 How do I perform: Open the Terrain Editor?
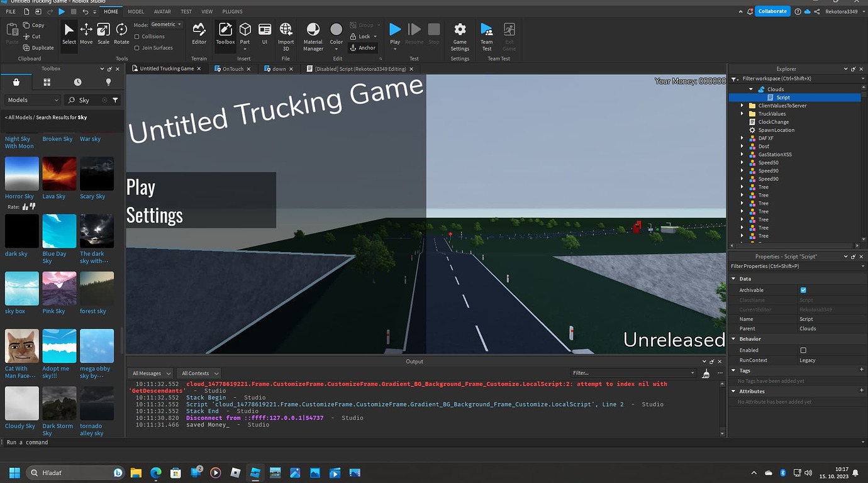click(x=199, y=34)
